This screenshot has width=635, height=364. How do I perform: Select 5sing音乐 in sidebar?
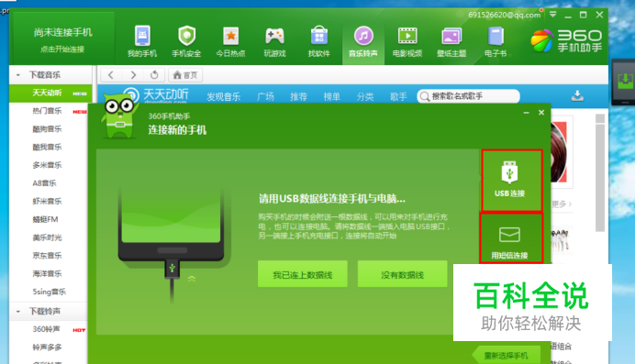click(50, 292)
